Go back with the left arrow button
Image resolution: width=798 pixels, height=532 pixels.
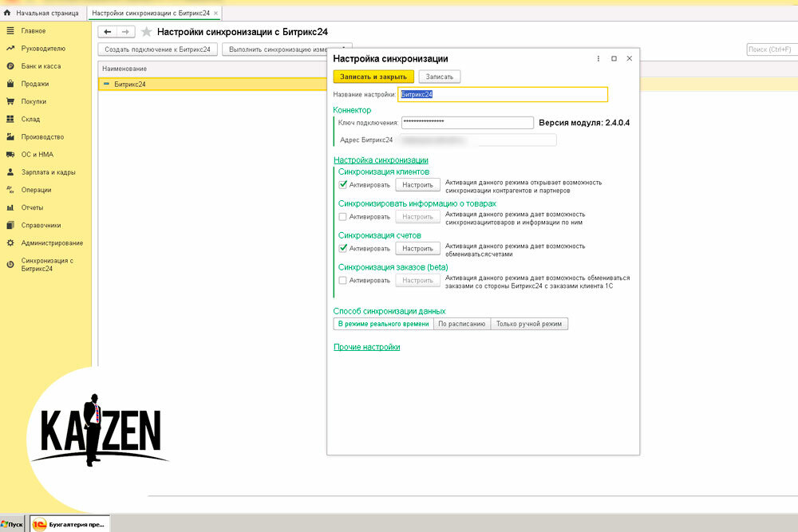[x=108, y=32]
